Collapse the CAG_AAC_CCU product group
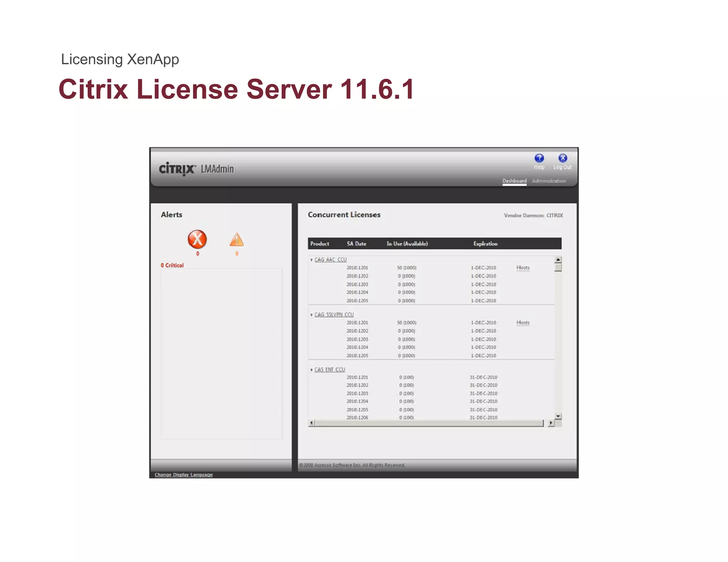The image size is (728, 562). click(311, 260)
